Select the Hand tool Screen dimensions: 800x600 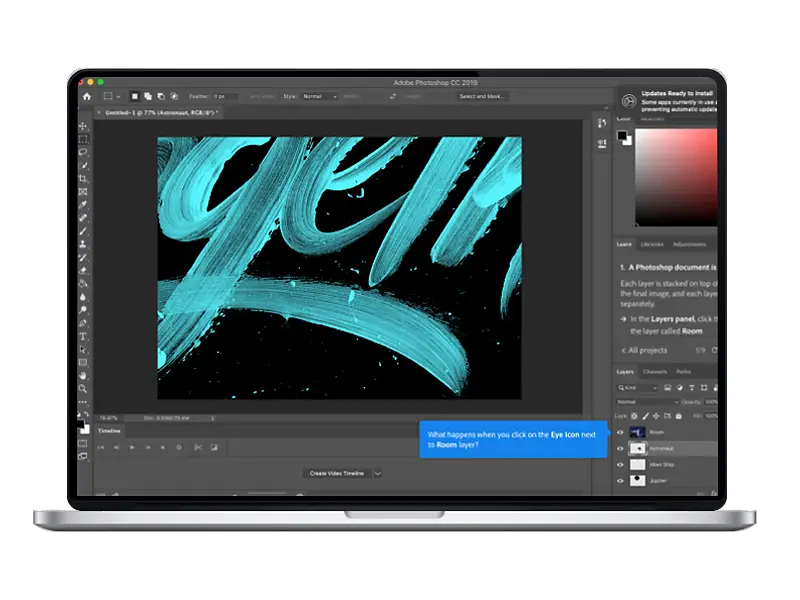[x=83, y=376]
